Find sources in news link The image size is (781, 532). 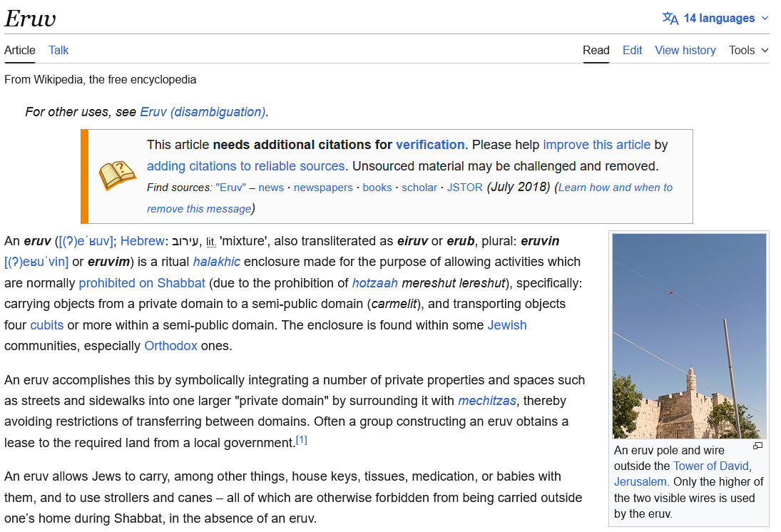tap(271, 188)
